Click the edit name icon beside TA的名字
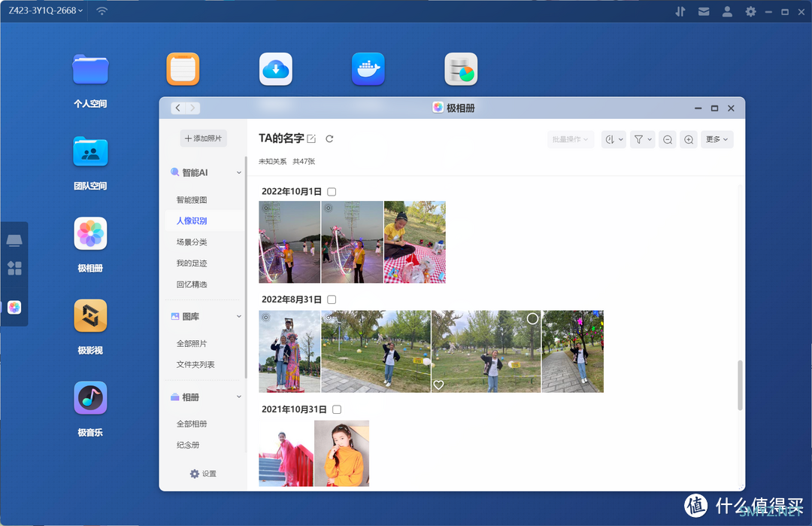Viewport: 812px width, 526px height. [x=311, y=139]
